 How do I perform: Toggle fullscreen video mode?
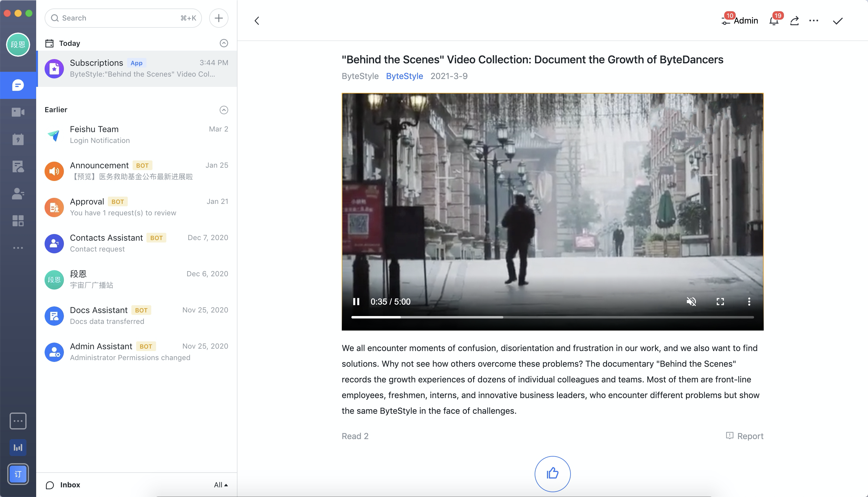click(x=720, y=301)
